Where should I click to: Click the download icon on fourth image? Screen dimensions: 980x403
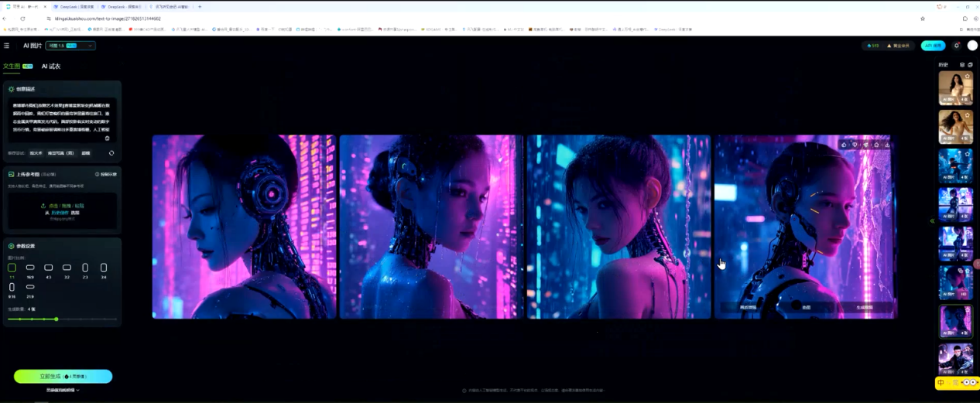click(x=887, y=145)
